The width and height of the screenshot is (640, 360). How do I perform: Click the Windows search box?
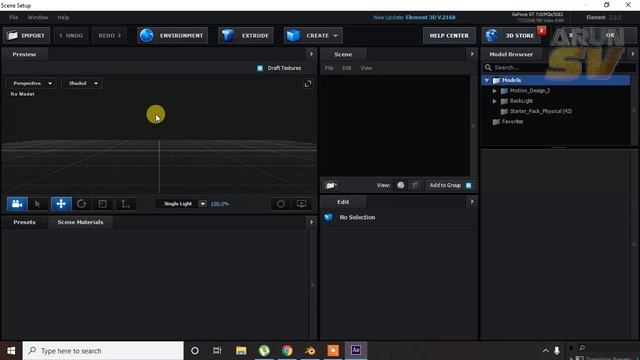(103, 351)
